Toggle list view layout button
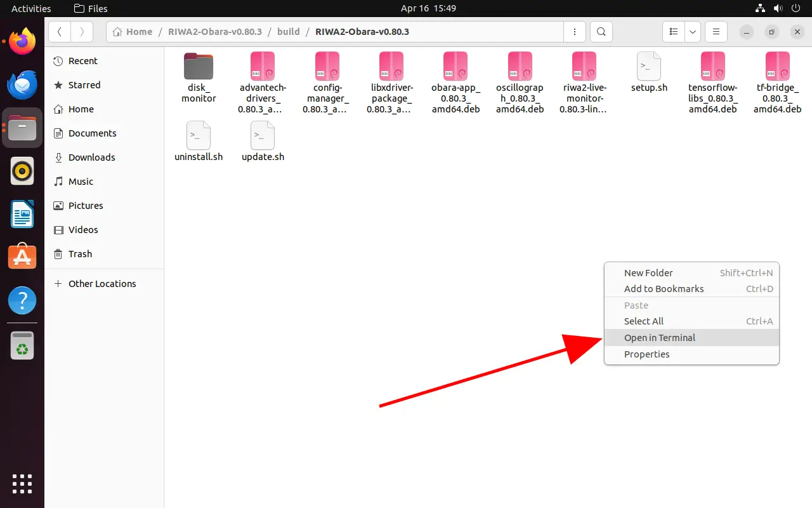 tap(674, 32)
